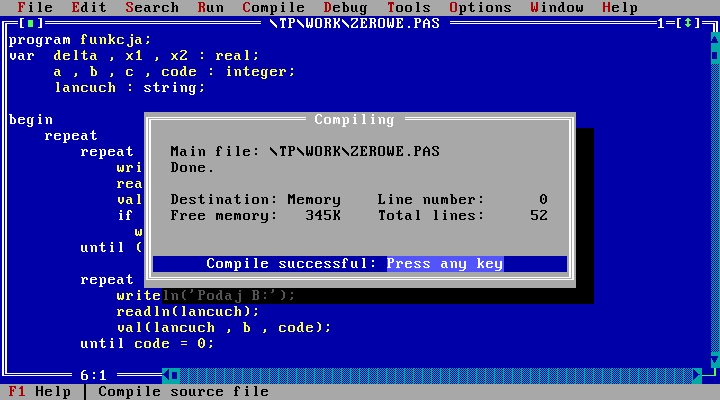
Task: Expand the Search menu
Action: click(x=152, y=7)
